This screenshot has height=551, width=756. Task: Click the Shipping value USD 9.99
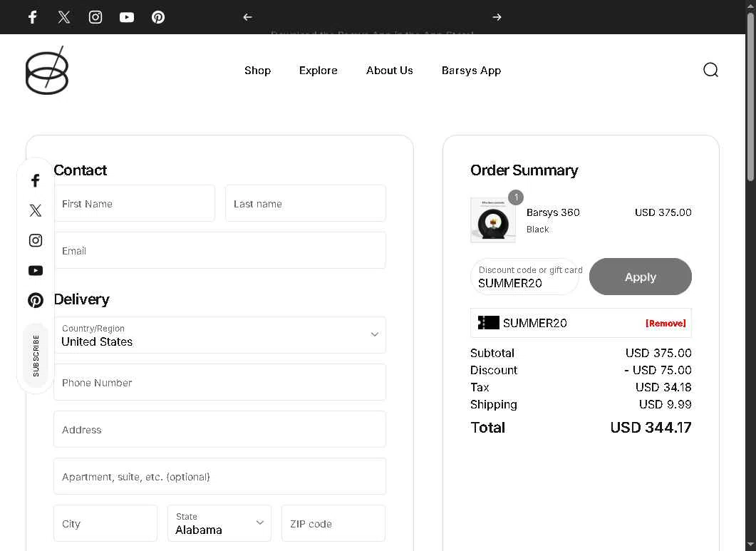666,404
